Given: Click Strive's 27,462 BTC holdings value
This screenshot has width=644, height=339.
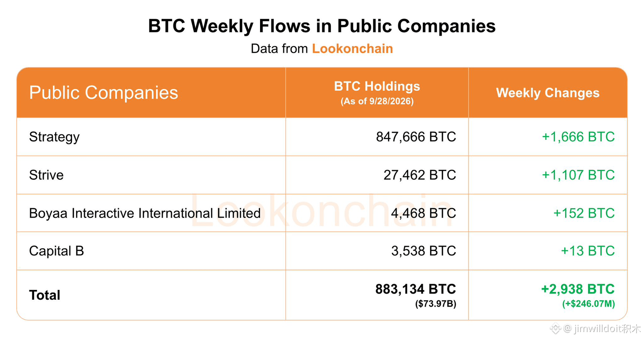Looking at the screenshot, I should (x=420, y=175).
